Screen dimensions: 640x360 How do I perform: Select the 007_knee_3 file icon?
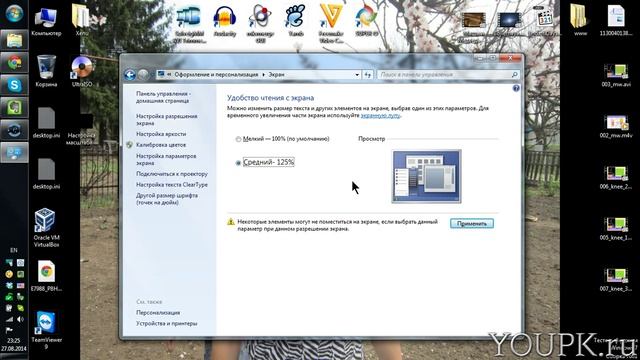[616, 279]
